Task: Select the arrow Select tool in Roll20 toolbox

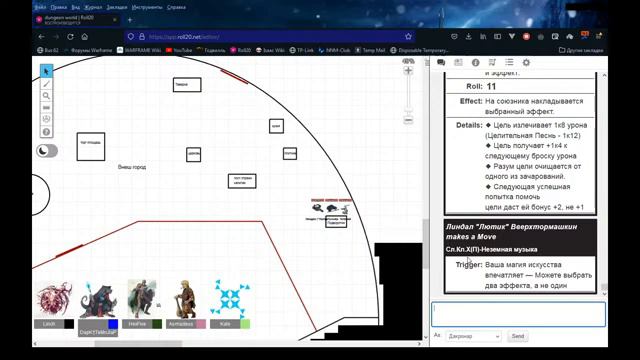Action: tap(46, 71)
